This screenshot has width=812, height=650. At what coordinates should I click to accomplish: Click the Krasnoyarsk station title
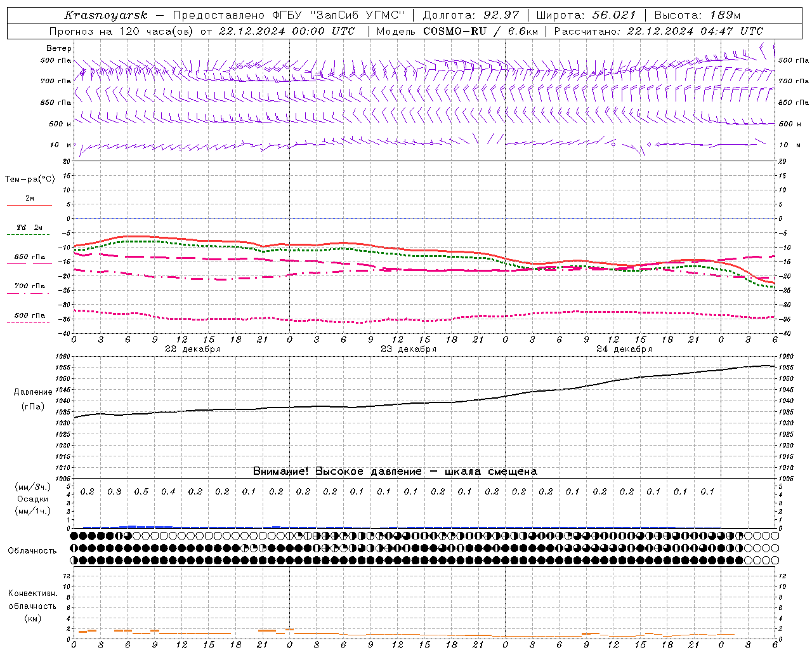click(x=106, y=15)
